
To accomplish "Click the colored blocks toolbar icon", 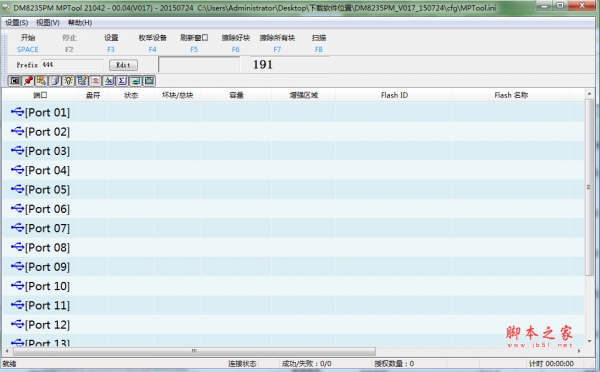I will 41,81.
